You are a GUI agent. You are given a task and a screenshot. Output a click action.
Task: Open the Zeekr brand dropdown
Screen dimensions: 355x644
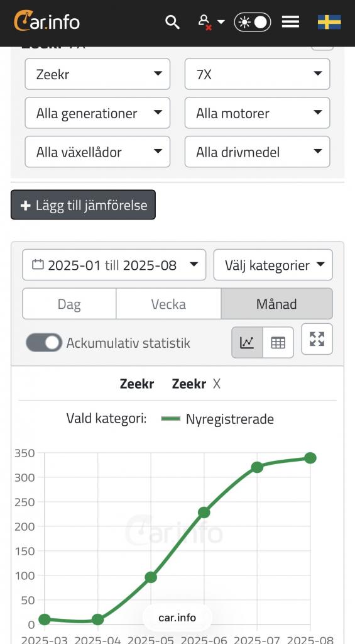coord(97,74)
